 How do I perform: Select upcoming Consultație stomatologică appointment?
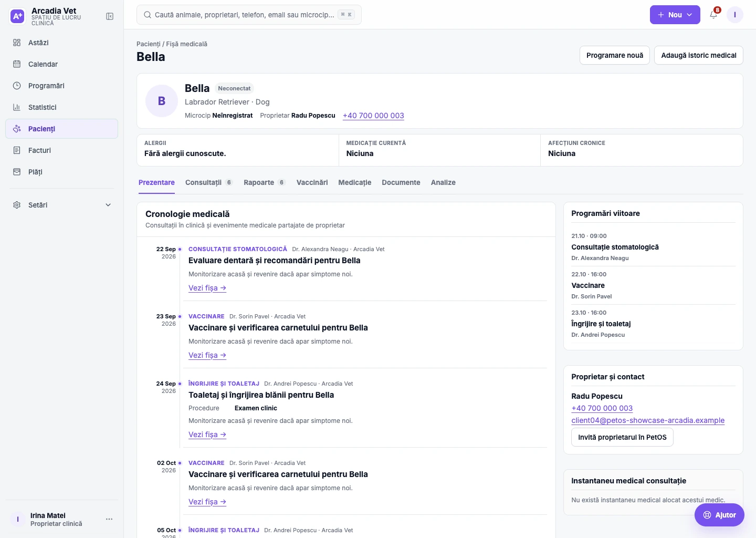(653, 247)
